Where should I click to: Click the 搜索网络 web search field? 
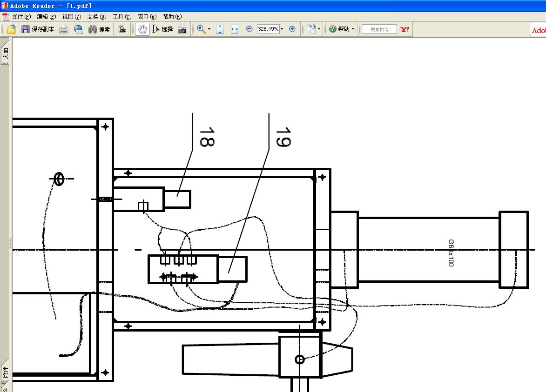tap(379, 29)
